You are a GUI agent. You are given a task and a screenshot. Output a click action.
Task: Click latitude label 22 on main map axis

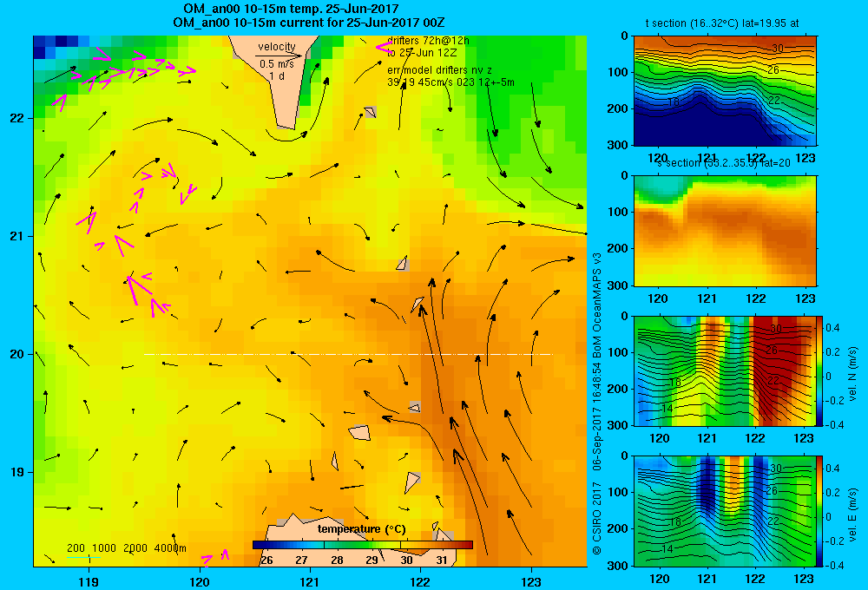point(16,118)
